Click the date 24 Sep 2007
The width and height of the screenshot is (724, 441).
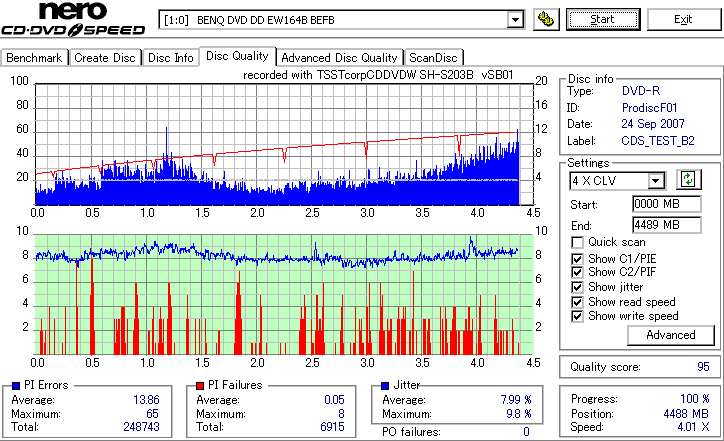point(653,124)
